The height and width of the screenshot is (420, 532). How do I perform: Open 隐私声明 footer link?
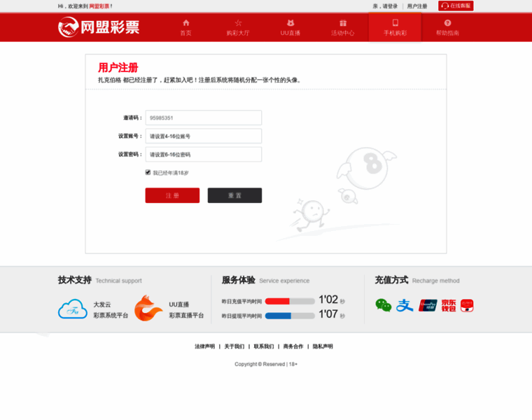point(323,346)
